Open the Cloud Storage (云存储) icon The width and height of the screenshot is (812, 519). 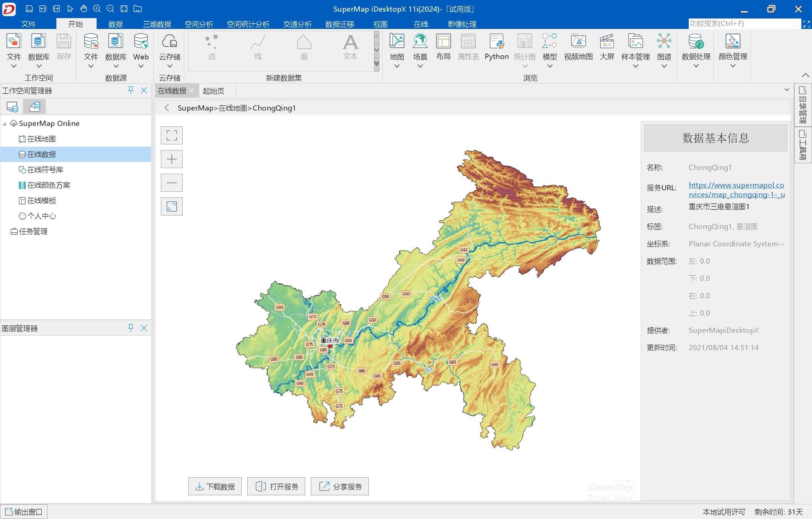tap(170, 41)
